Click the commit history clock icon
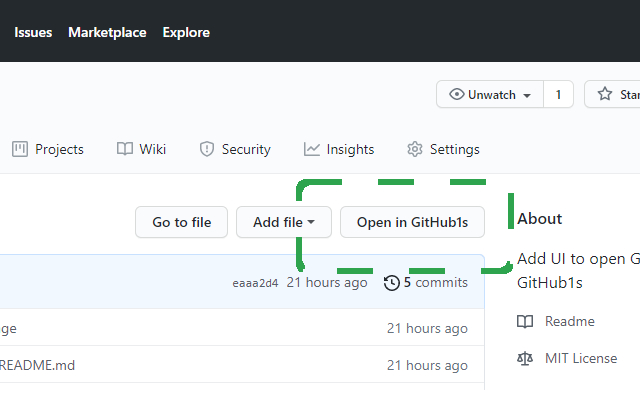 [392, 283]
